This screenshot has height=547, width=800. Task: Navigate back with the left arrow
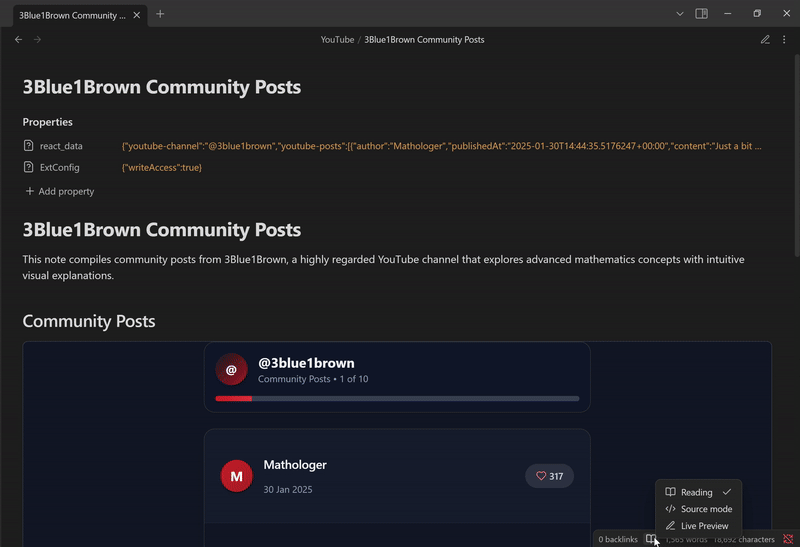click(x=18, y=40)
